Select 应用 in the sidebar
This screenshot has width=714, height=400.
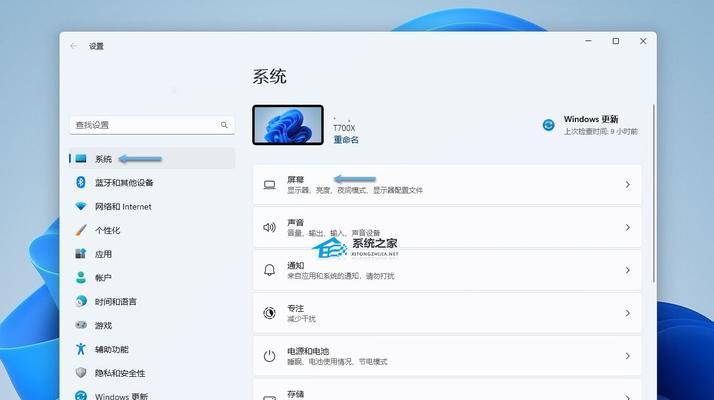click(152, 254)
